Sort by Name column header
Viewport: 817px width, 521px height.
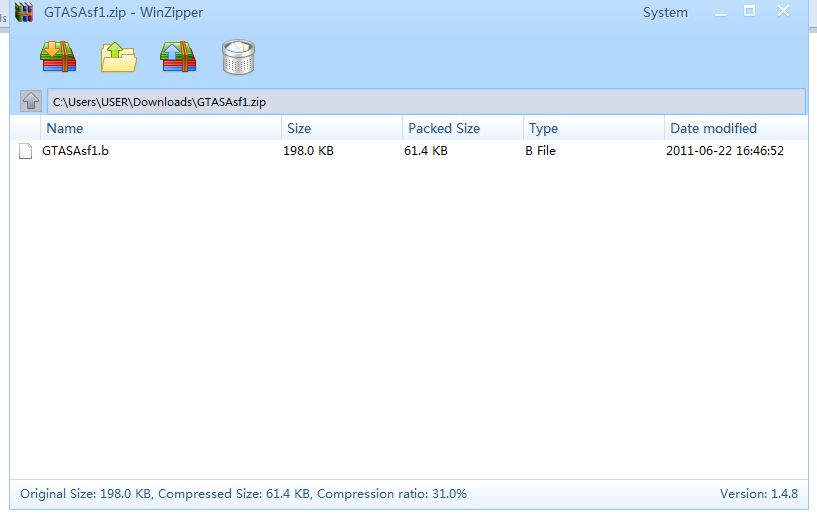point(160,128)
